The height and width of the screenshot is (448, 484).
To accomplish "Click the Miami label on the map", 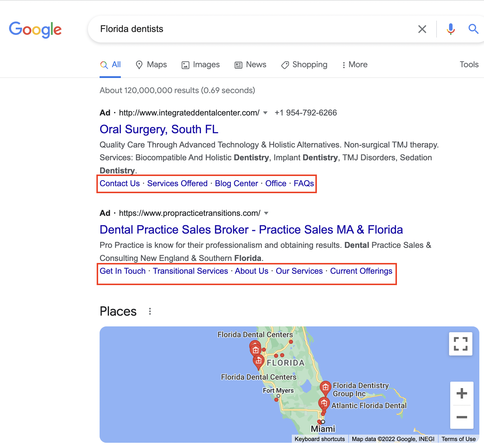I will click(323, 429).
